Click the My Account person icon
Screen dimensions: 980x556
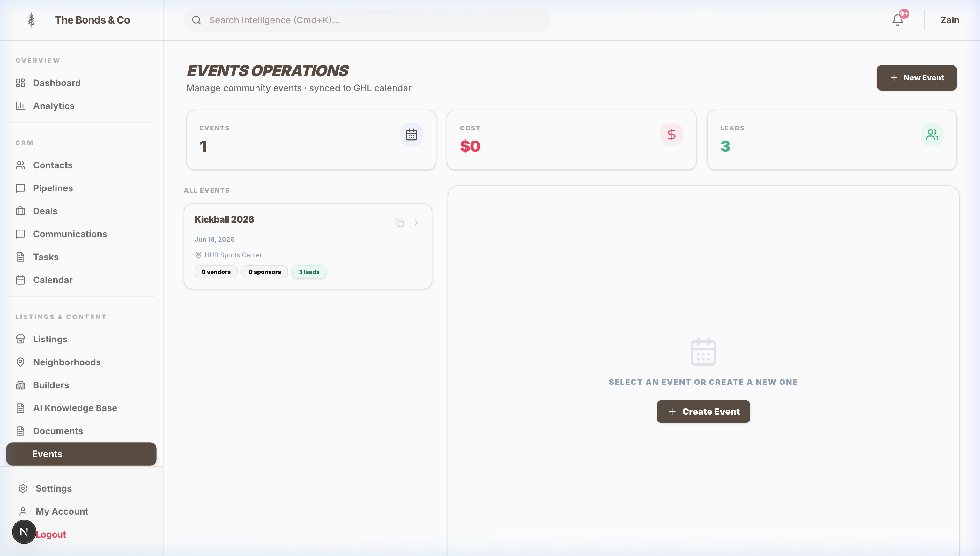(23, 511)
